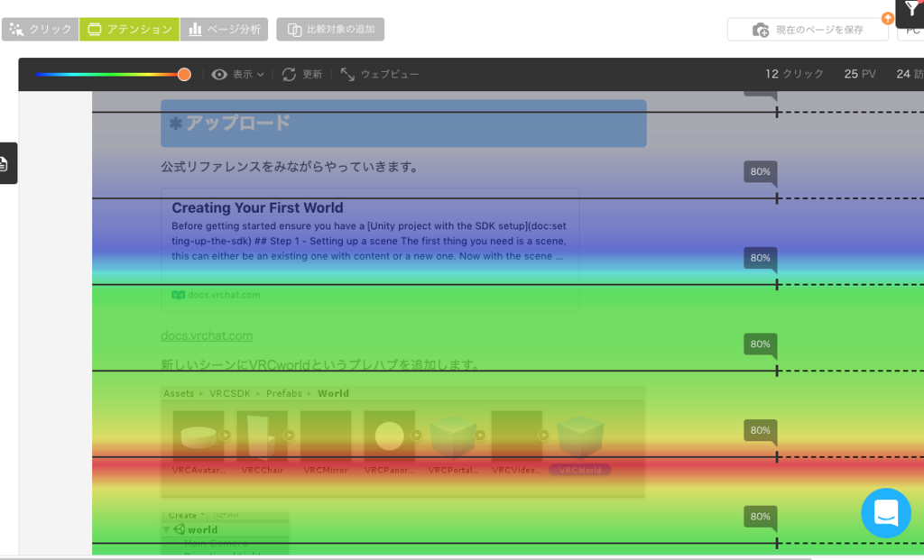
Task: Click the 12 クリック counter
Action: pyautogui.click(x=794, y=74)
